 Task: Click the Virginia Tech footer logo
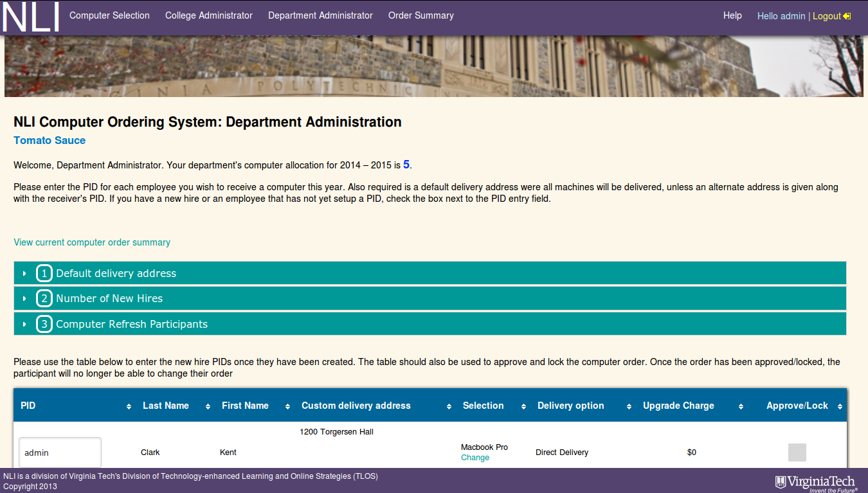(x=816, y=483)
